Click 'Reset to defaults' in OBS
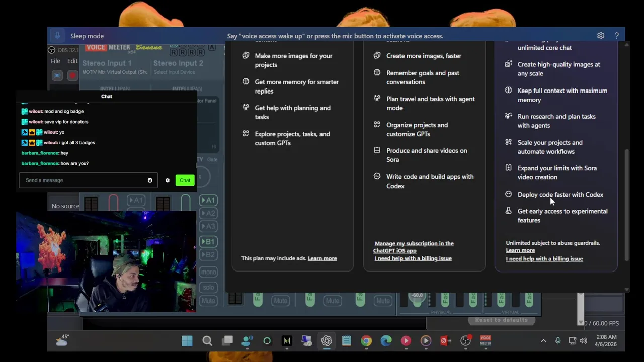 coord(502,320)
